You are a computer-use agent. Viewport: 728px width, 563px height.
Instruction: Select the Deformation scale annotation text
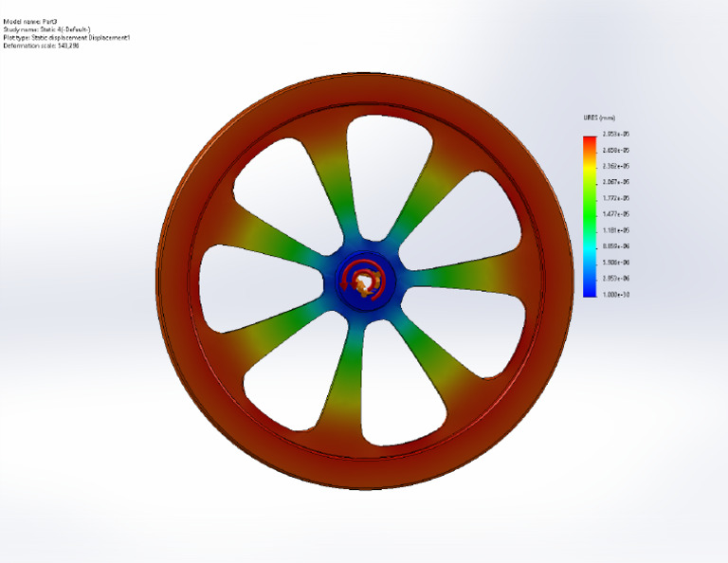[41, 45]
